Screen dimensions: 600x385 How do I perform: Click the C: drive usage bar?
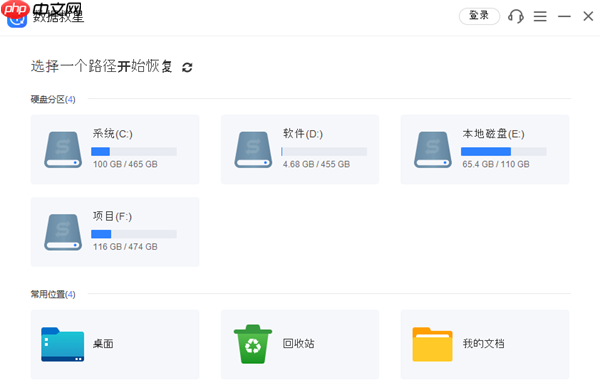point(134,152)
